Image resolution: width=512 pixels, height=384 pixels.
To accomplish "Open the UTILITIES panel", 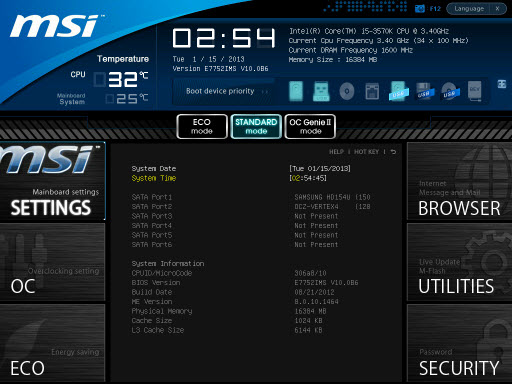I will pos(459,262).
